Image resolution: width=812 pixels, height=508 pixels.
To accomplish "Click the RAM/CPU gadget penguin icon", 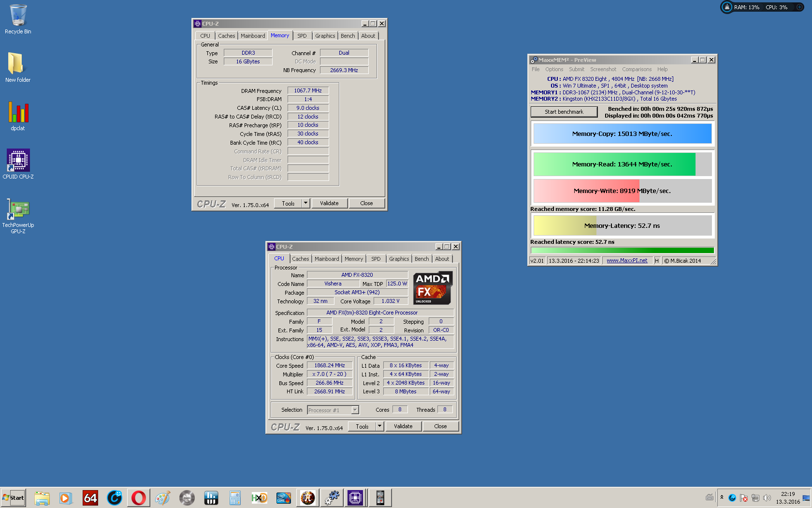I will coord(727,7).
